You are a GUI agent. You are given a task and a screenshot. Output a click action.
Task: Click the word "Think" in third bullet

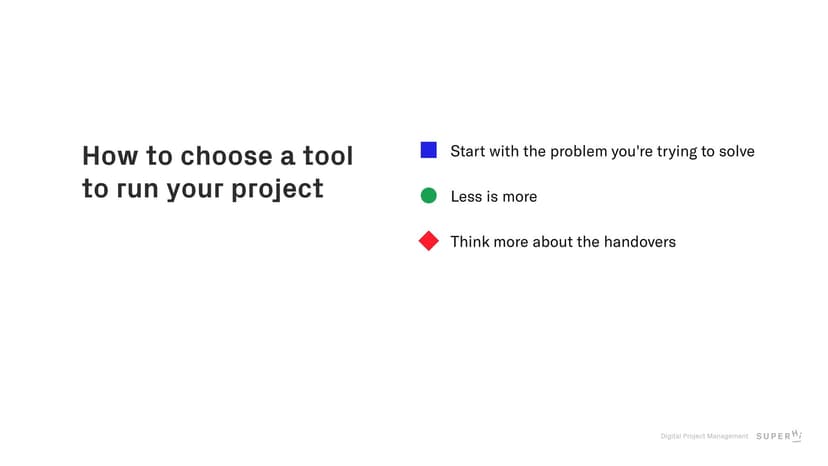pos(469,241)
